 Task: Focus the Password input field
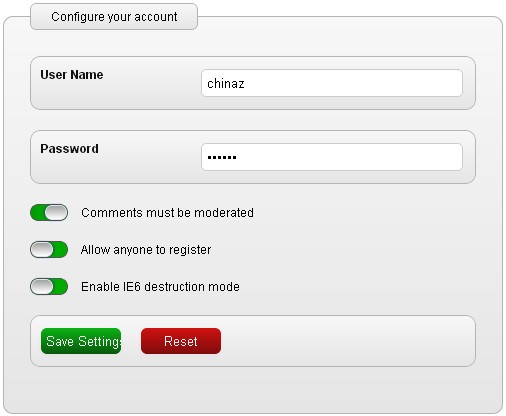332,157
